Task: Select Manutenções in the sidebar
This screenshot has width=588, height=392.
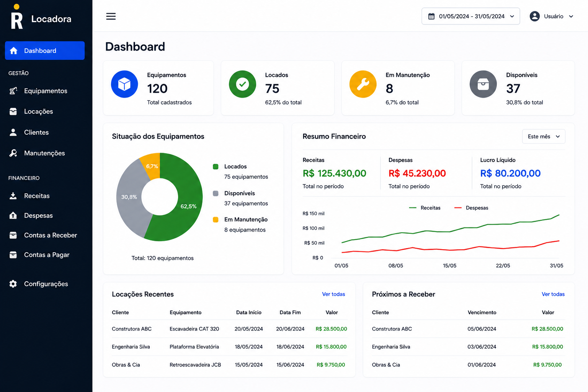Action: coord(45,153)
